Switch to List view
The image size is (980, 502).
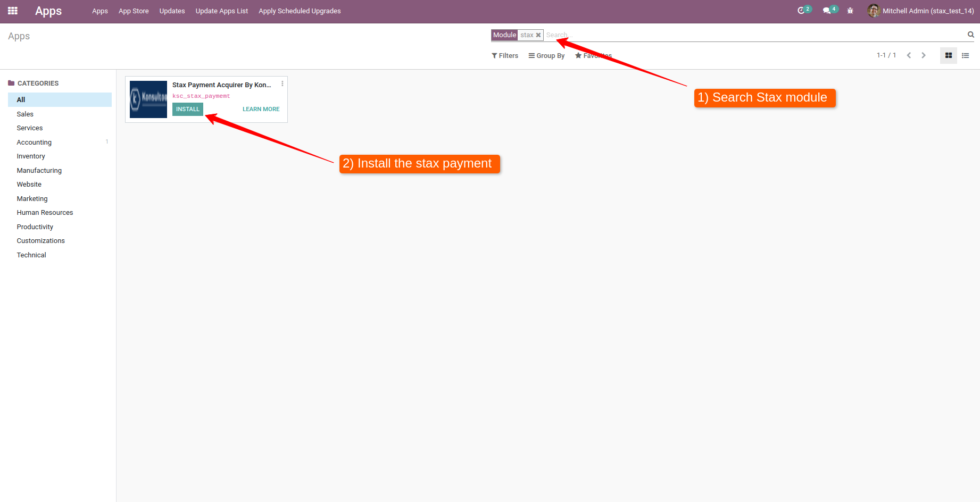(966, 55)
